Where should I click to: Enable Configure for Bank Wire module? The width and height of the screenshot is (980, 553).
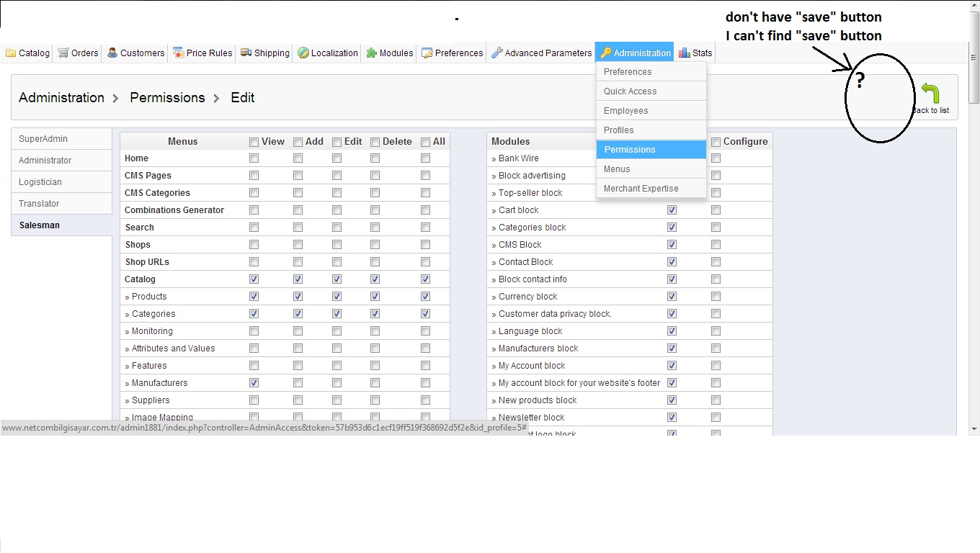tap(716, 158)
